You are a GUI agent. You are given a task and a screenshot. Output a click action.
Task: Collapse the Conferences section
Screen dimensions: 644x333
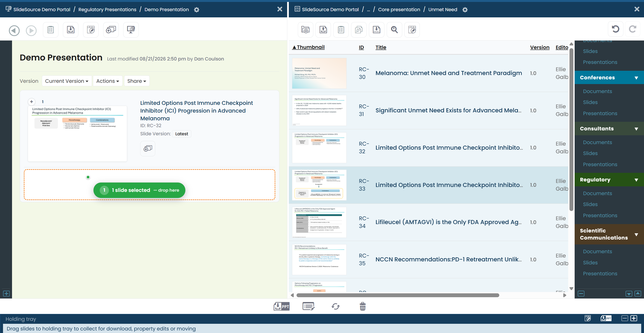(636, 78)
